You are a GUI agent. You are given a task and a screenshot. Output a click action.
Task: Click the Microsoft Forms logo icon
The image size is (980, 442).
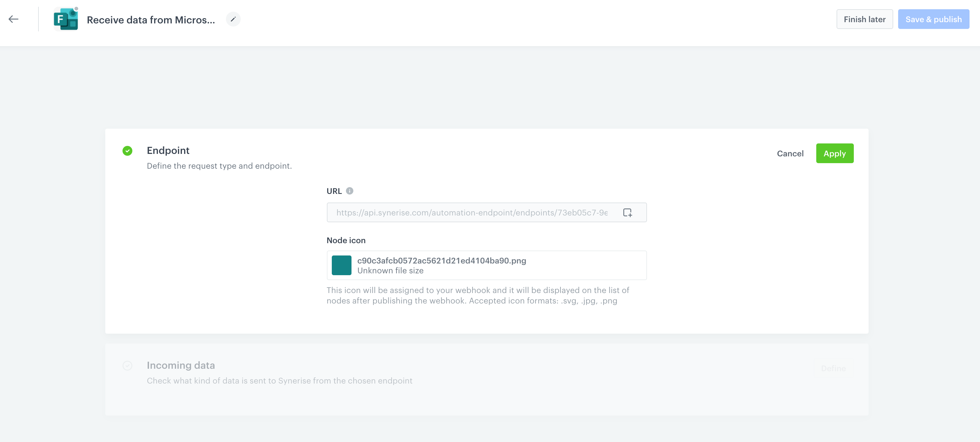[x=66, y=19]
